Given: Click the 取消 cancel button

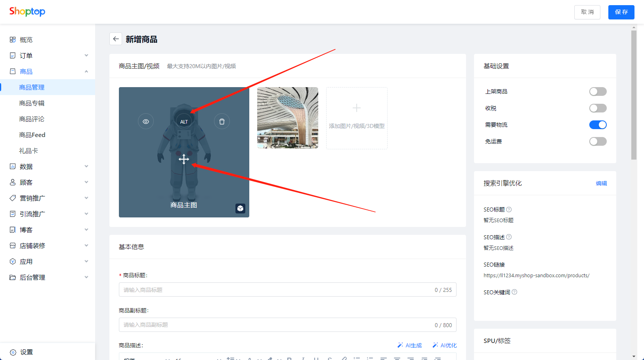Looking at the screenshot, I should tap(587, 12).
